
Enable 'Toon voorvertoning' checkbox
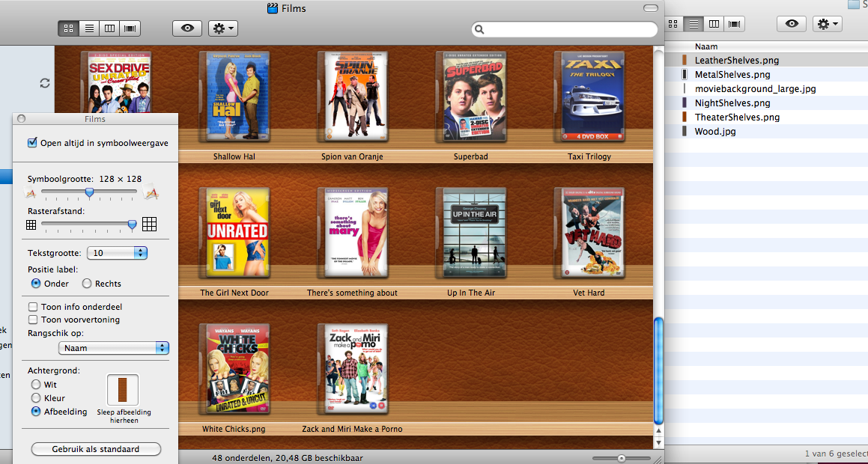pos(33,320)
